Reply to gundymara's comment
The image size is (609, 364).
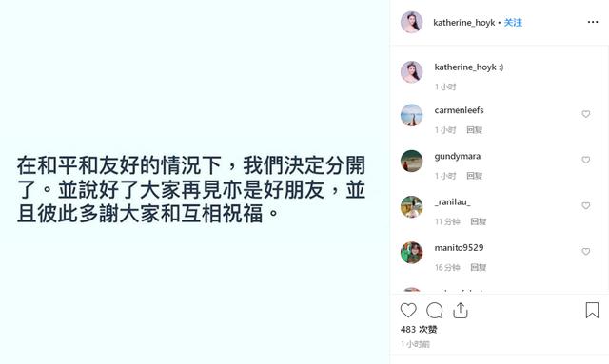pos(474,176)
